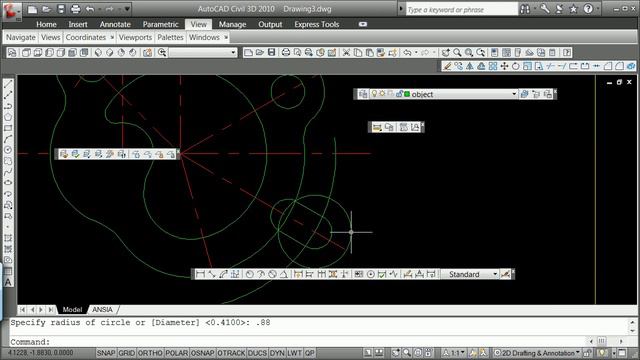
Task: Open the Insert ribbon tab
Action: click(x=78, y=24)
